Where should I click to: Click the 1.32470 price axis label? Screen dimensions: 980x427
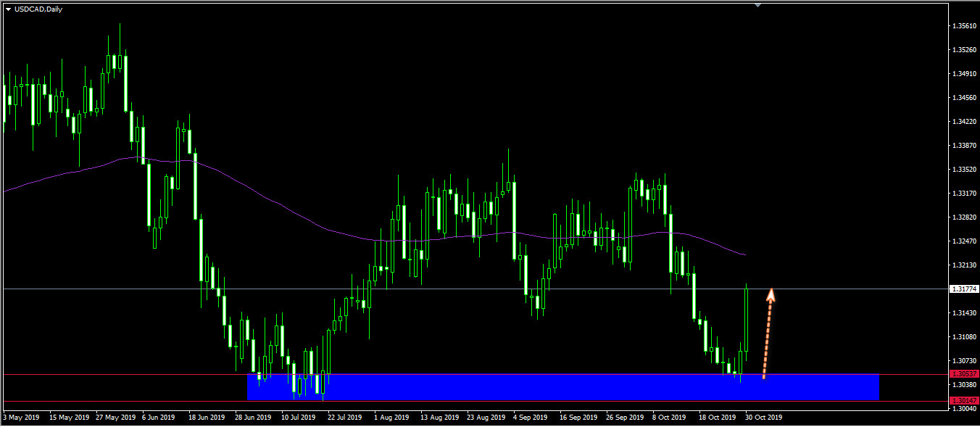[964, 241]
